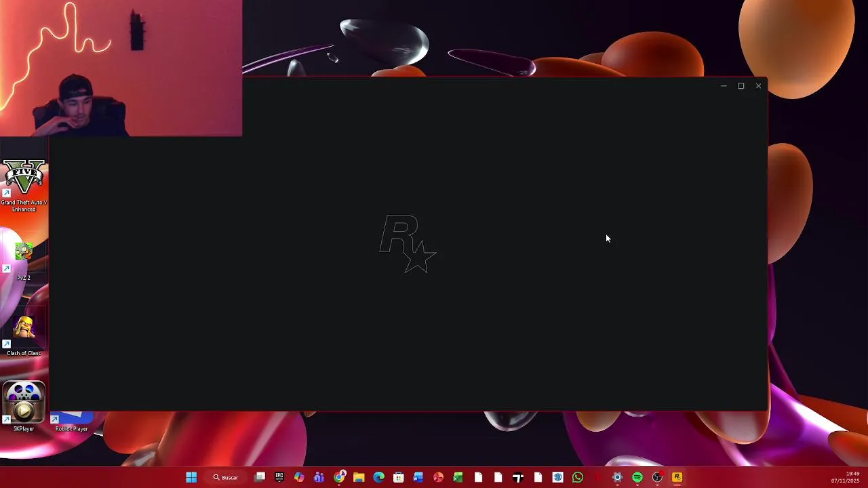Open Microsoft Store from the taskbar

(x=399, y=477)
